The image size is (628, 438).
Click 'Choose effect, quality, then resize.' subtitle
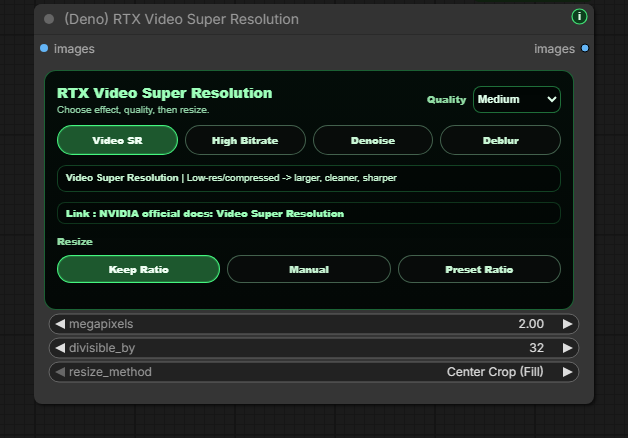pyautogui.click(x=133, y=110)
